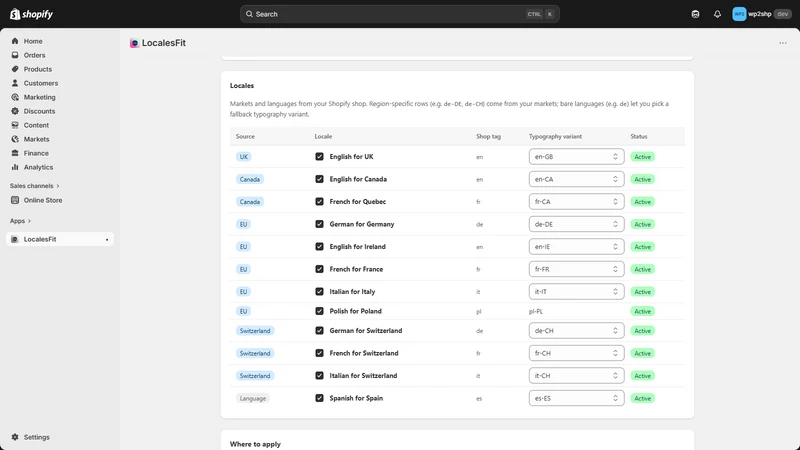Click the Analytics bar chart icon
Viewport: 800px width, 450px height.
[x=15, y=167]
